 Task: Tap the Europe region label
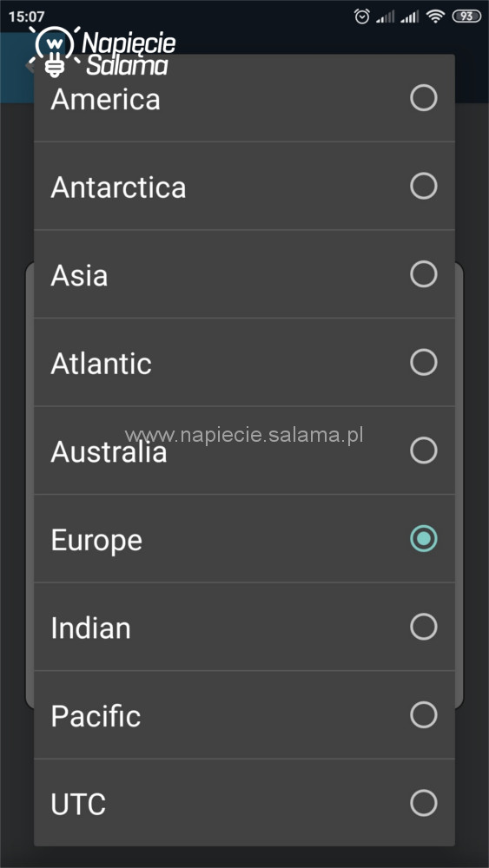96,540
